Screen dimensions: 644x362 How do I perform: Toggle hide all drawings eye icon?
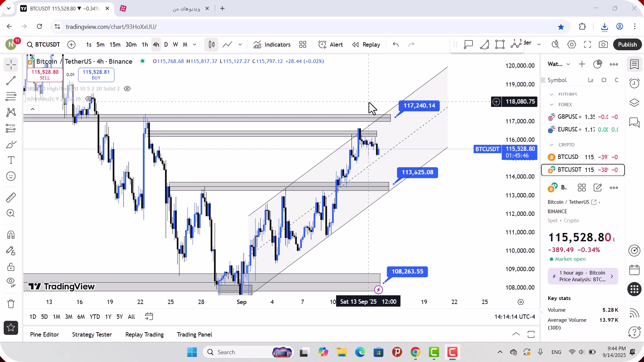pos(11,282)
